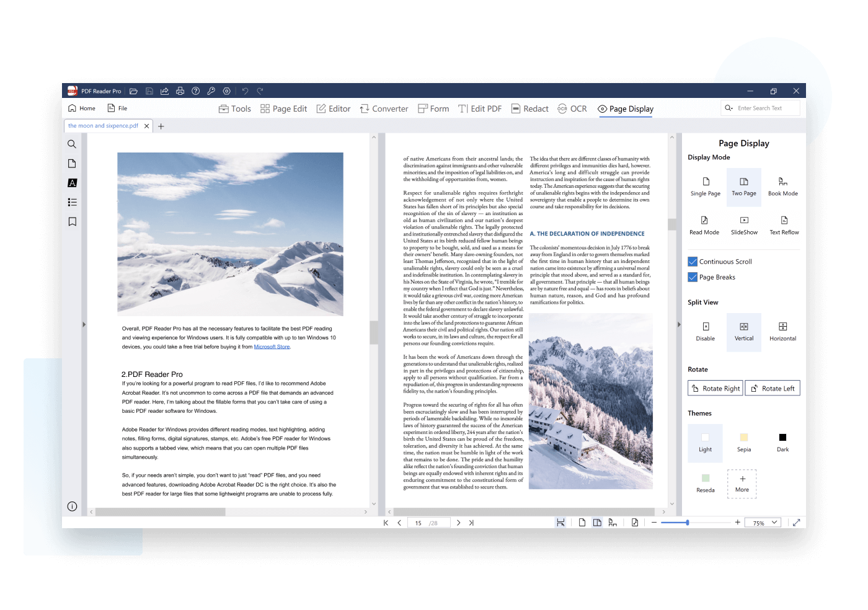The width and height of the screenshot is (868, 610).
Task: Click the Rotate Right button
Action: click(715, 388)
